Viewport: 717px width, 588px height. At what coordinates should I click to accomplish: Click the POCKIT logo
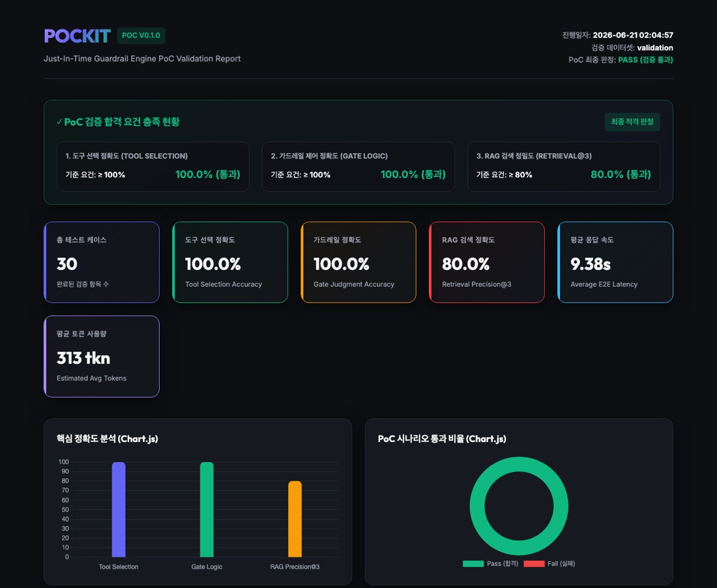(78, 36)
